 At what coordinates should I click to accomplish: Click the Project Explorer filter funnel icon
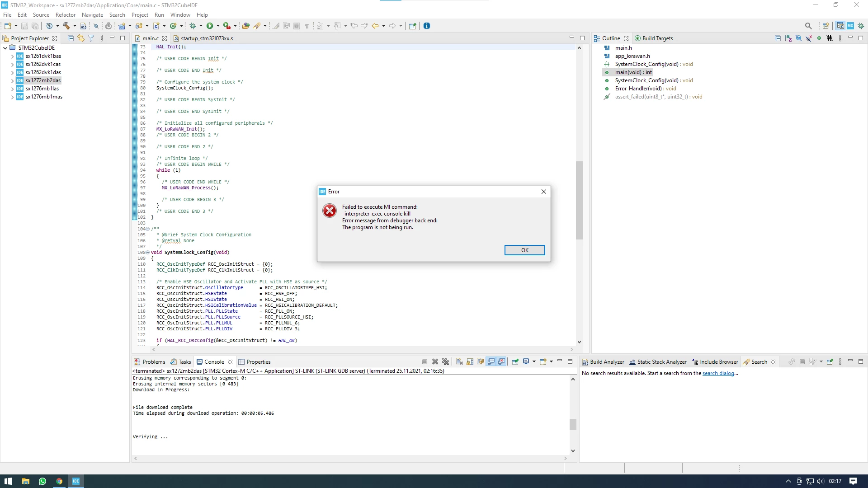coord(91,38)
